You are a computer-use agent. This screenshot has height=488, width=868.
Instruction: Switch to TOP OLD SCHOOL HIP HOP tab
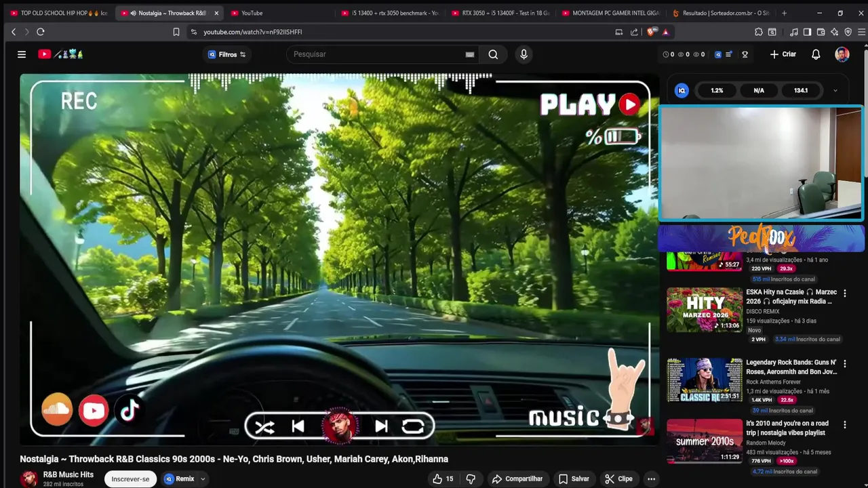58,13
